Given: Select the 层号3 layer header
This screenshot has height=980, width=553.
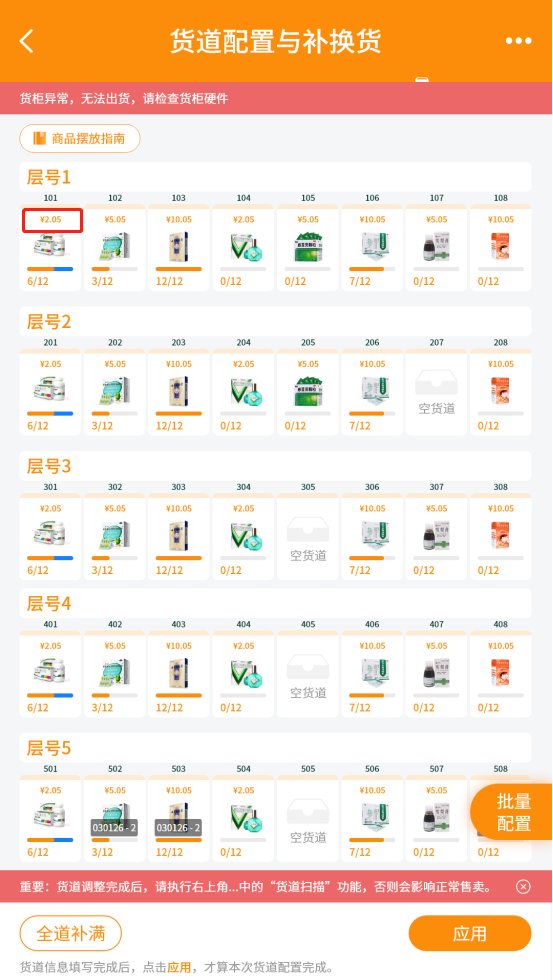Looking at the screenshot, I should [x=49, y=466].
